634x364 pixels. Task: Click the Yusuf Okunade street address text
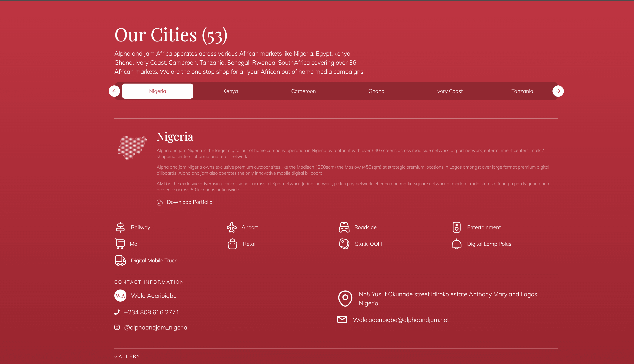coord(448,299)
